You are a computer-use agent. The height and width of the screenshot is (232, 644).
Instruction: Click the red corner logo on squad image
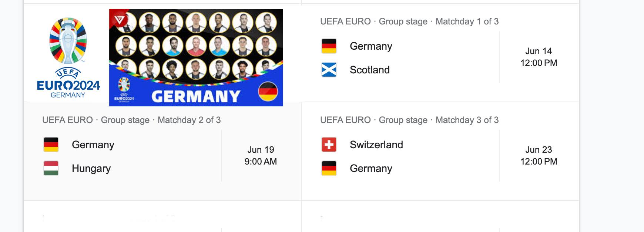[x=119, y=19]
